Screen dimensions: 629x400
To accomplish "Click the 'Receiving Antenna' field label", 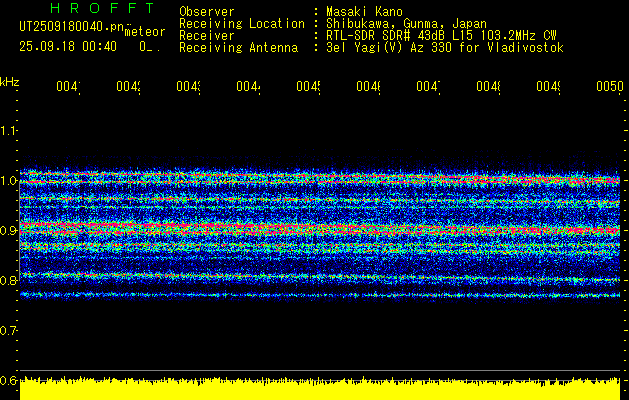I will [x=238, y=47].
